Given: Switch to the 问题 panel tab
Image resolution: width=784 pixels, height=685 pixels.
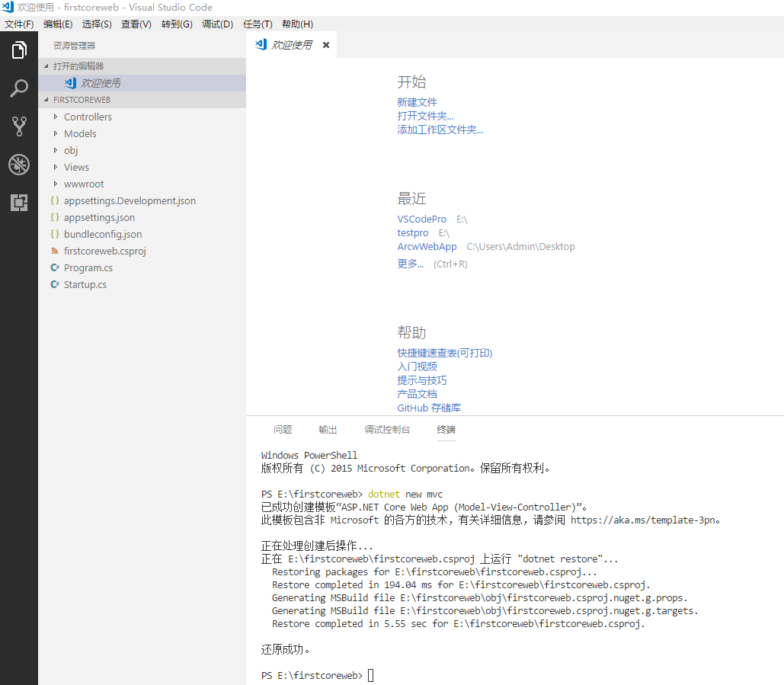Looking at the screenshot, I should [283, 430].
